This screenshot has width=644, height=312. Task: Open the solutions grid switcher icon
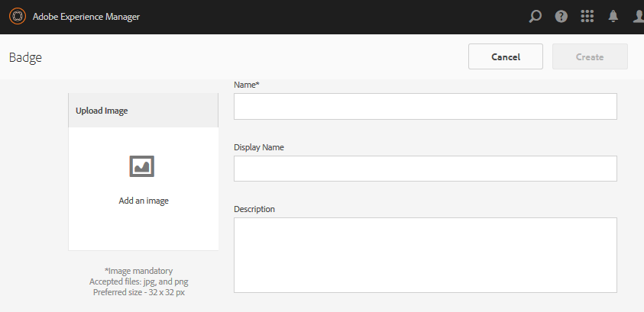(587, 16)
